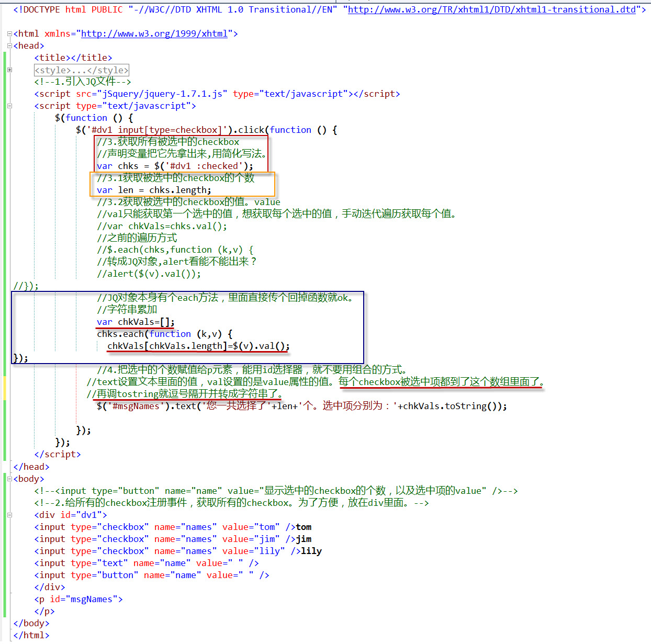Click the <title></title> line
The height and width of the screenshot is (644, 651).
coord(73,58)
